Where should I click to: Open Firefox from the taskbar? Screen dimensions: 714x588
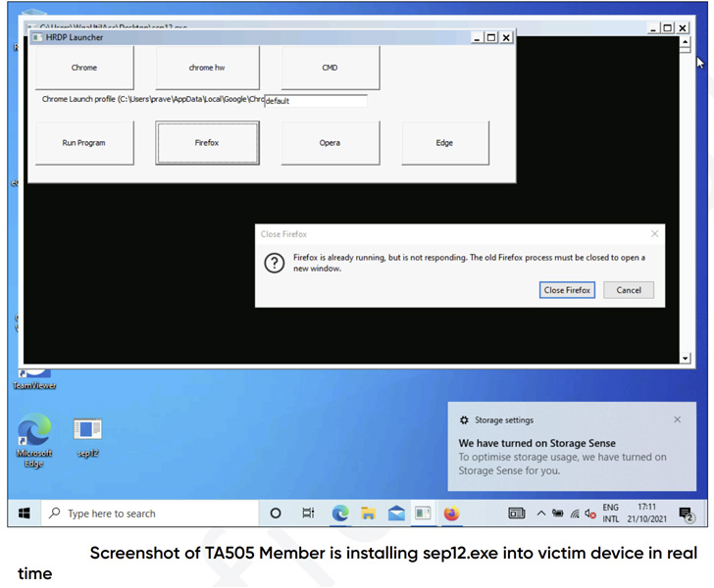[451, 514]
